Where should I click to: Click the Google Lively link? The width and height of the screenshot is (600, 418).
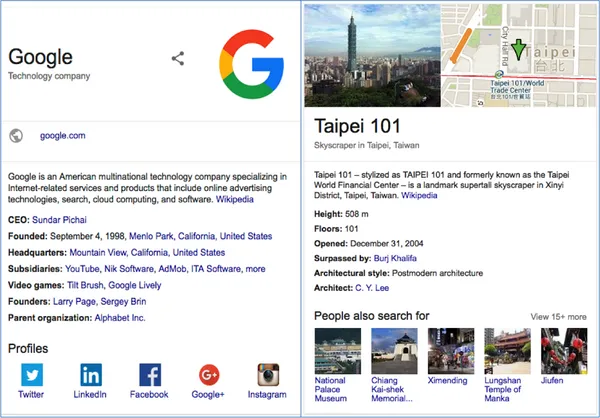click(135, 285)
